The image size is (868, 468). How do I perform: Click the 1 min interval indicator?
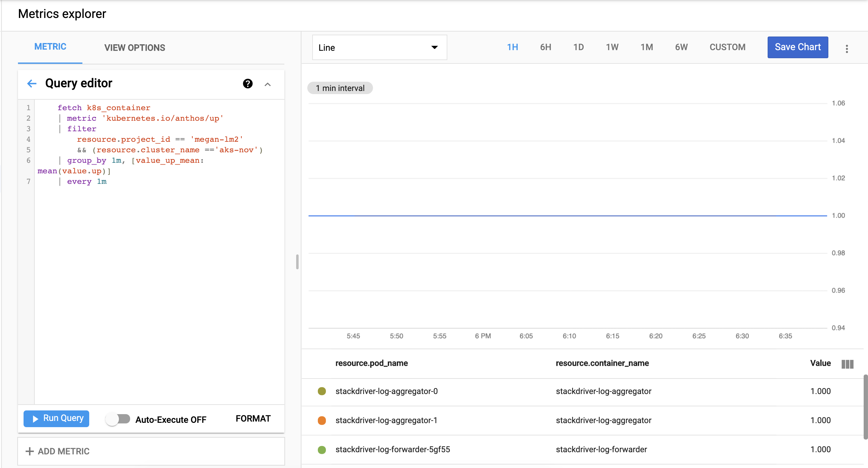coord(340,88)
